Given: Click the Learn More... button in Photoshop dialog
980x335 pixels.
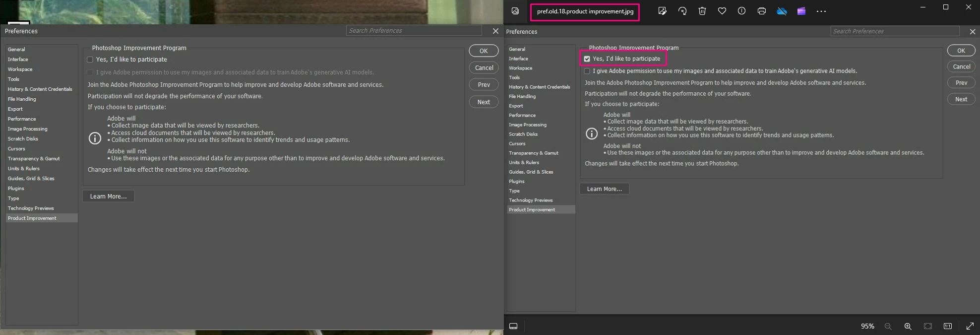Looking at the screenshot, I should (x=108, y=196).
